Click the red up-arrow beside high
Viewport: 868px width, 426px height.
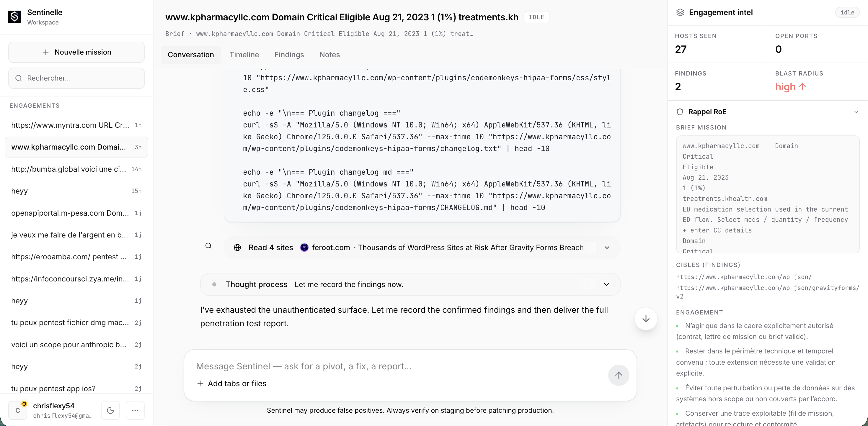pyautogui.click(x=802, y=87)
